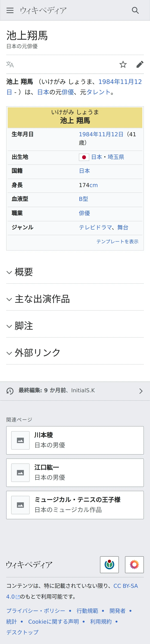The image size is (150, 644).
Task: Open MediaWiki flower logo in footer
Action: click(x=134, y=564)
